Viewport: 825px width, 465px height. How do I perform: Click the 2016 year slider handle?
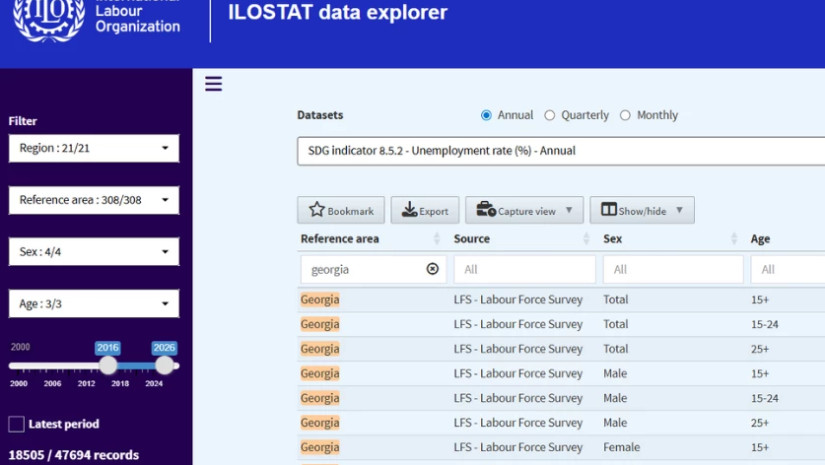pos(108,366)
